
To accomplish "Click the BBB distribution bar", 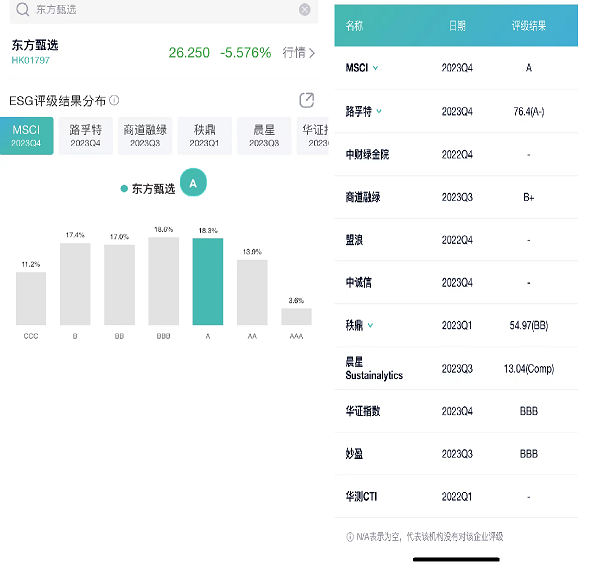I will point(163,281).
